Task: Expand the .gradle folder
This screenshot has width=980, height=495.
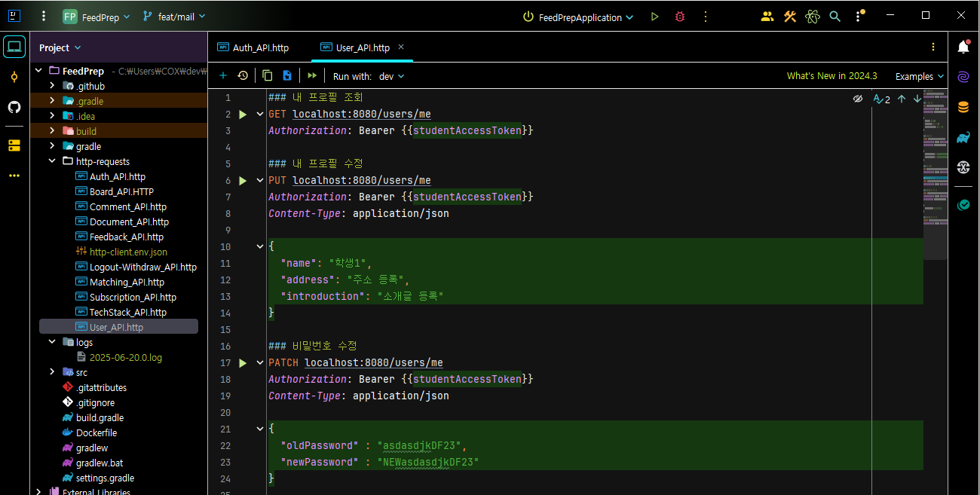Action: coord(52,101)
